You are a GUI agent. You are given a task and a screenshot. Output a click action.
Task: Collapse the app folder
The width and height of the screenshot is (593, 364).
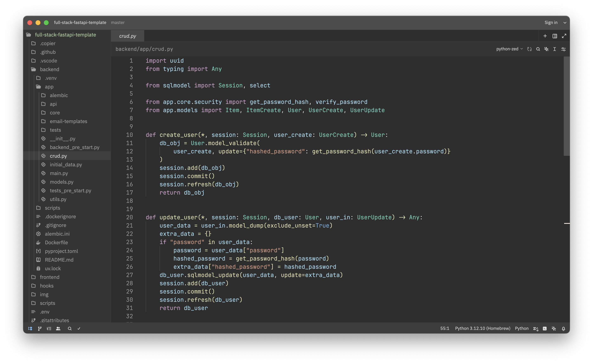coord(67,87)
